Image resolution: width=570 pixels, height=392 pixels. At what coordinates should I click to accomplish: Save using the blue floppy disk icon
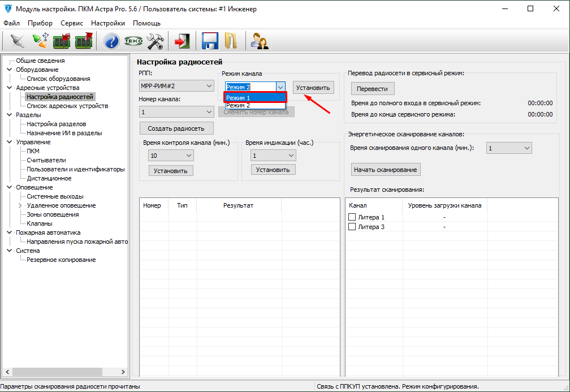210,41
